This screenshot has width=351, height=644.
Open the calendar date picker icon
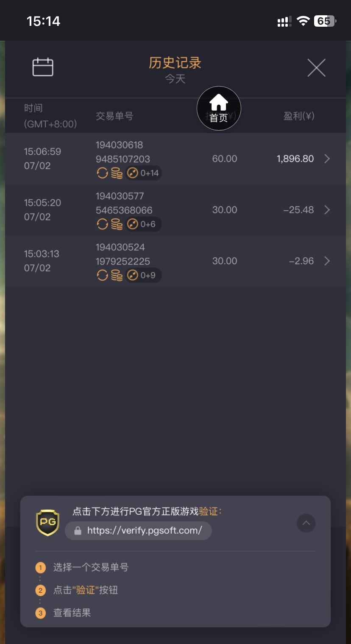tap(43, 67)
